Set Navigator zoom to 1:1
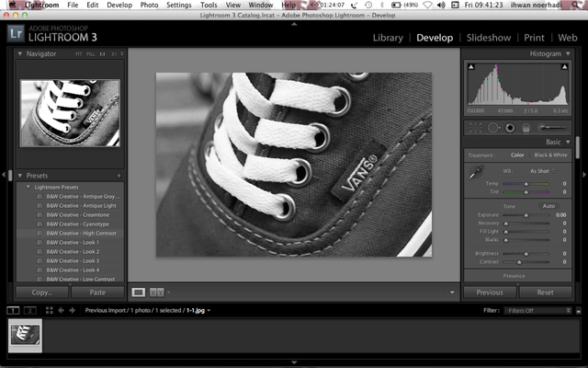588x368 pixels. coord(102,54)
